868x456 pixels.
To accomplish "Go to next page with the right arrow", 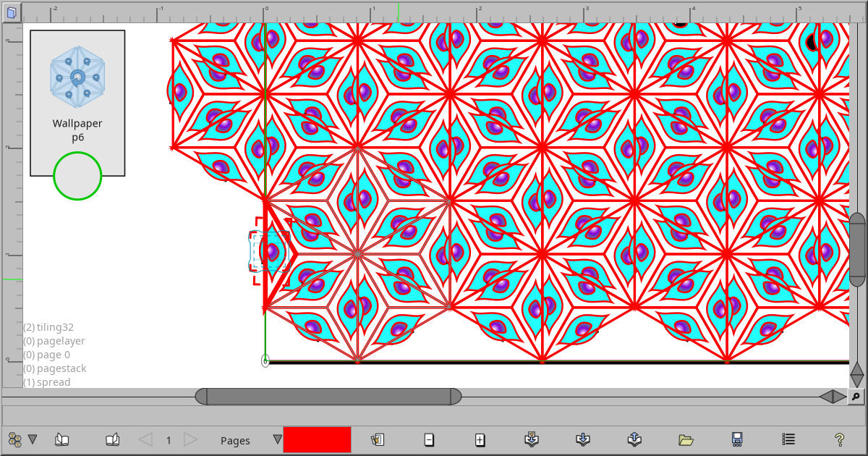I will (190, 439).
